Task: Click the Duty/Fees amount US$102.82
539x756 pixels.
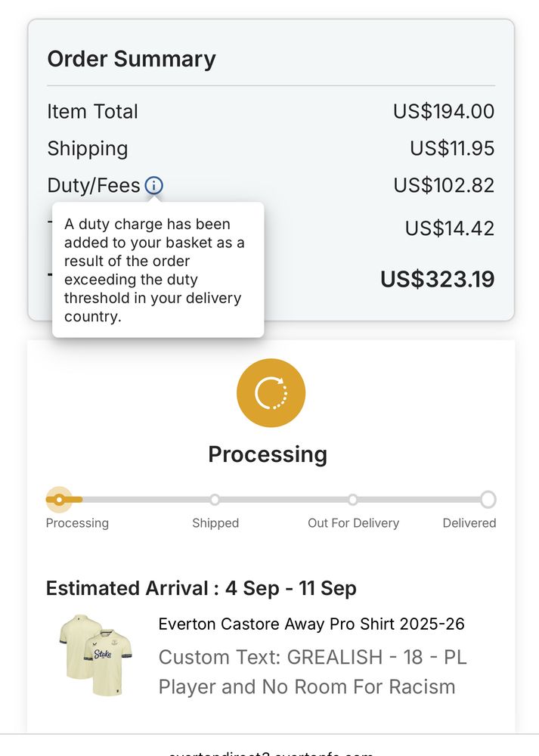Action: (x=444, y=185)
